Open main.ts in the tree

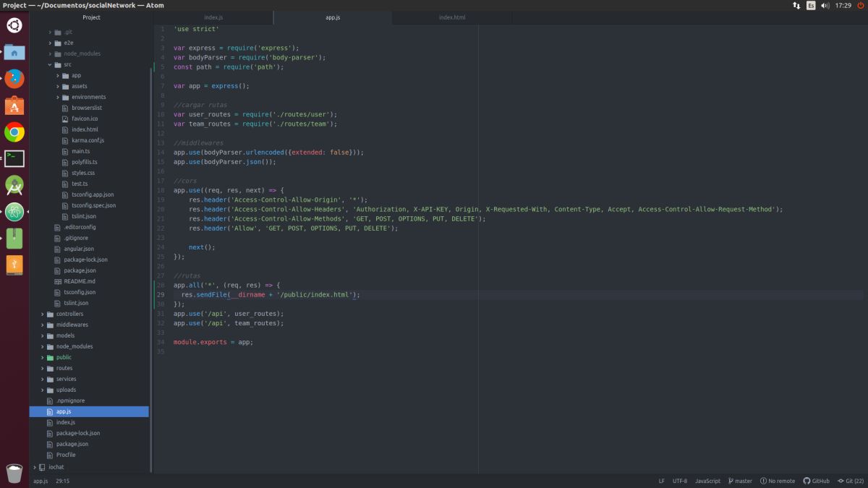[80, 151]
